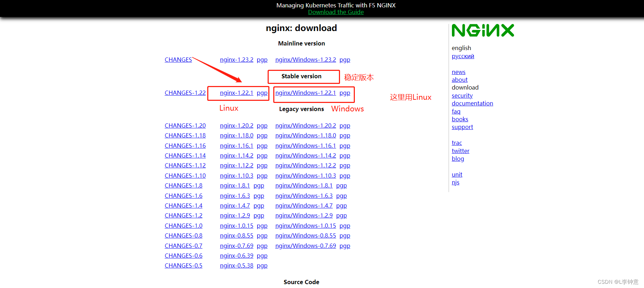644x288 pixels.
Task: Download nginx/Windows-1.23.2
Action: pyautogui.click(x=306, y=60)
